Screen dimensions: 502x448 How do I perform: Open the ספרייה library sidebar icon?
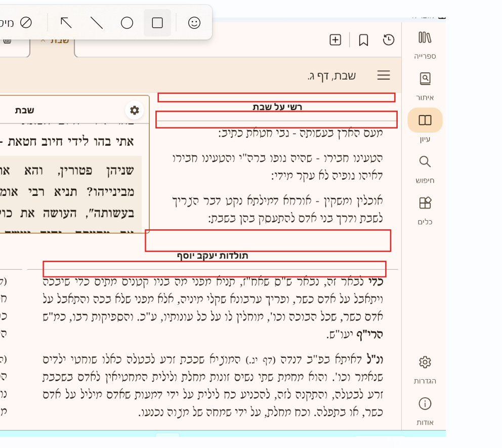point(425,38)
